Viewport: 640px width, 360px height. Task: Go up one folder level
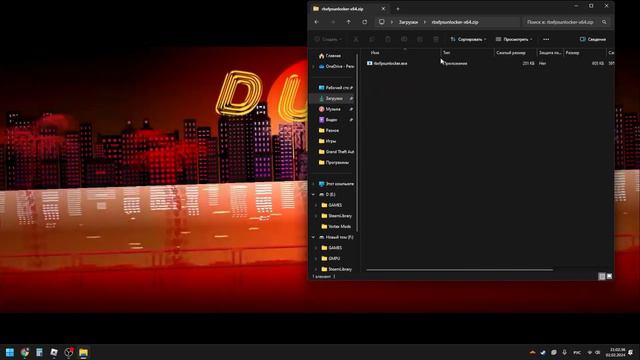point(349,22)
